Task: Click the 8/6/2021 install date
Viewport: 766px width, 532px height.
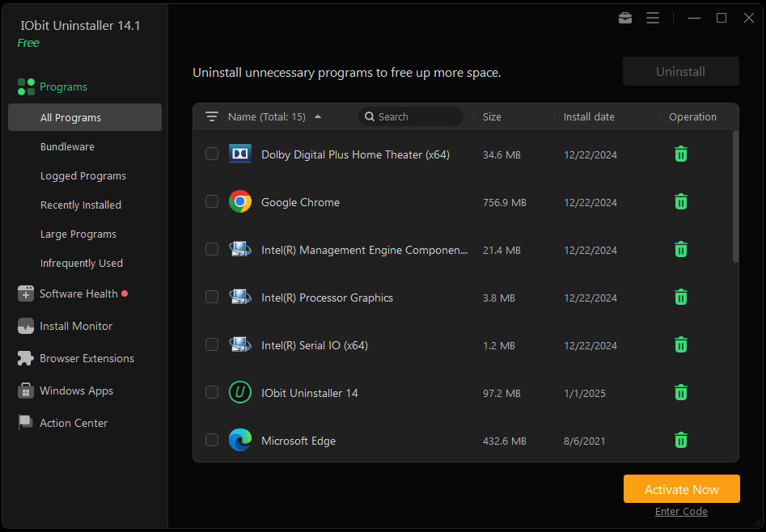Action: click(584, 441)
